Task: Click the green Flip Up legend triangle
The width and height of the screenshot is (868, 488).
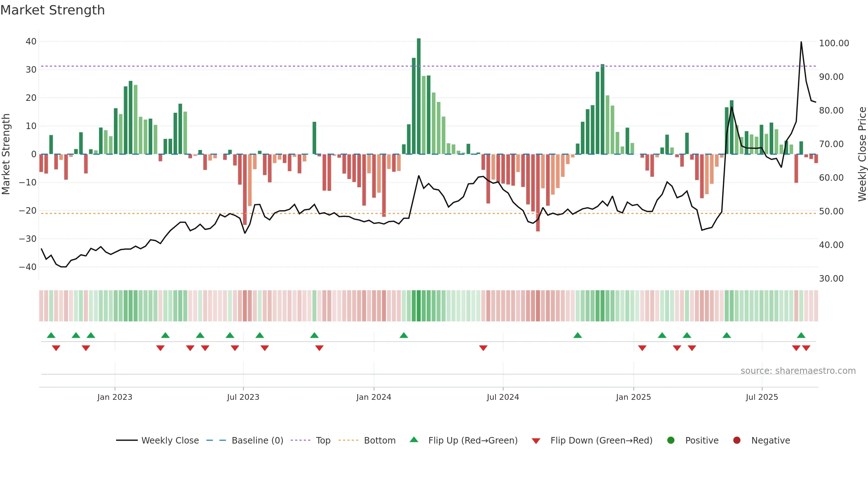Action: pyautogui.click(x=414, y=440)
